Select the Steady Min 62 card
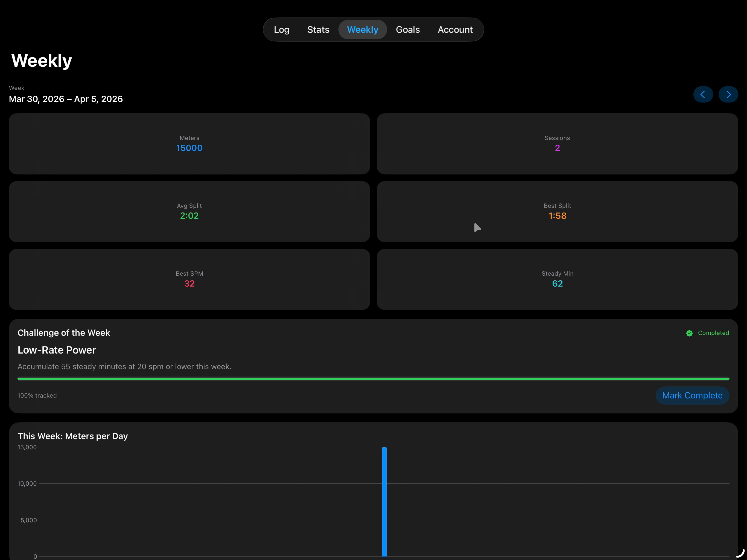The height and width of the screenshot is (560, 747). coord(557,280)
